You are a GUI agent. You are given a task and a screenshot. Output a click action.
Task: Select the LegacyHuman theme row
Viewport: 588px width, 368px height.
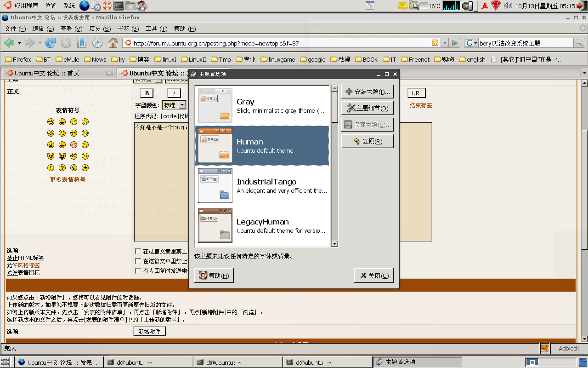coord(262,225)
